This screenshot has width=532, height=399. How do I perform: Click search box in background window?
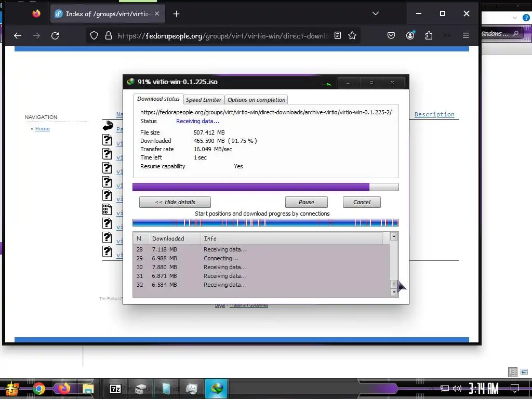[x=501, y=34]
